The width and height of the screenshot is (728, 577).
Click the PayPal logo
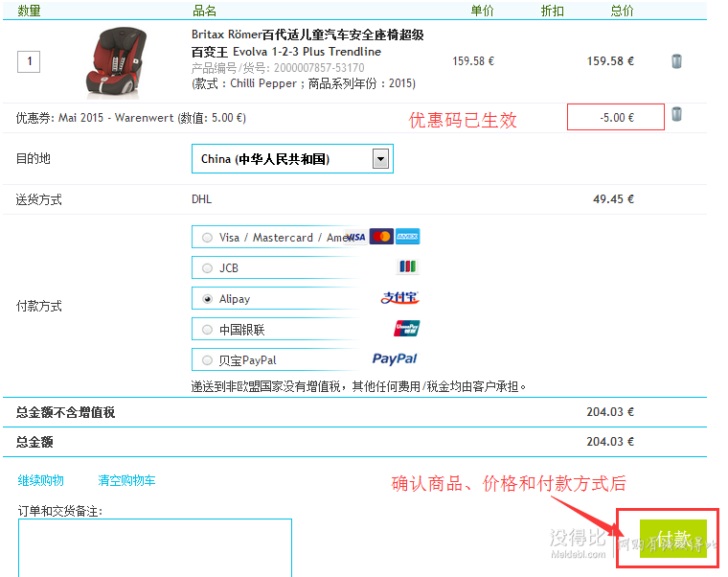tap(395, 358)
